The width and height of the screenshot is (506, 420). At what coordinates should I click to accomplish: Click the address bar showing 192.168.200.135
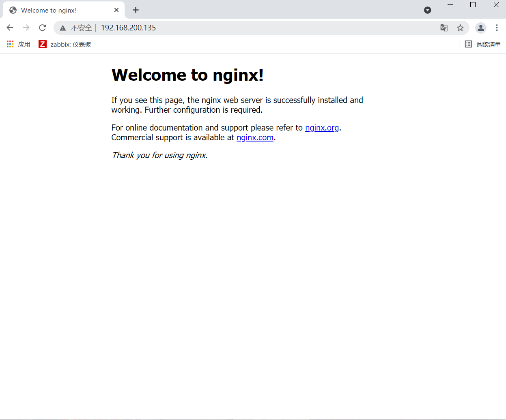tap(261, 28)
